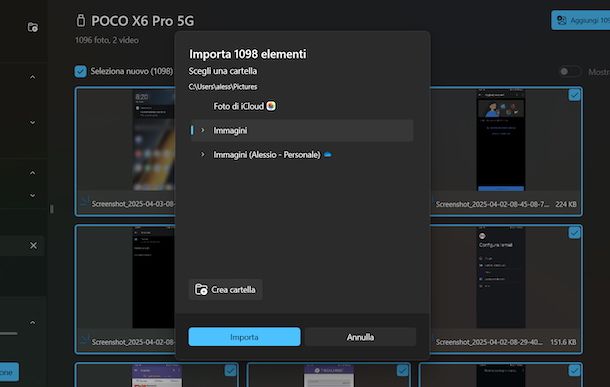Click the path C:\Users\aless\Pictures
This screenshot has width=610, height=387.
tap(223, 87)
